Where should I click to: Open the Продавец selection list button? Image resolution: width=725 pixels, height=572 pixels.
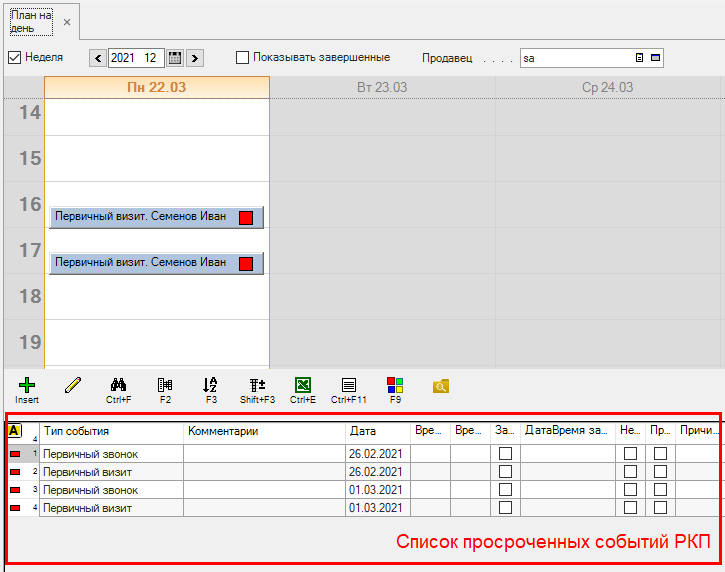[x=639, y=58]
